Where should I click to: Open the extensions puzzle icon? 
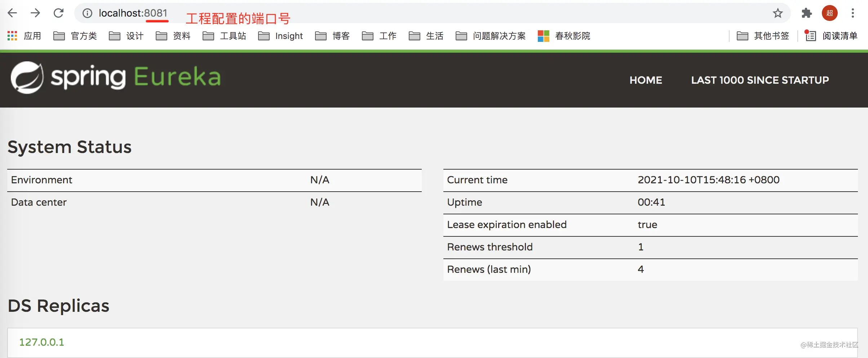tap(806, 13)
